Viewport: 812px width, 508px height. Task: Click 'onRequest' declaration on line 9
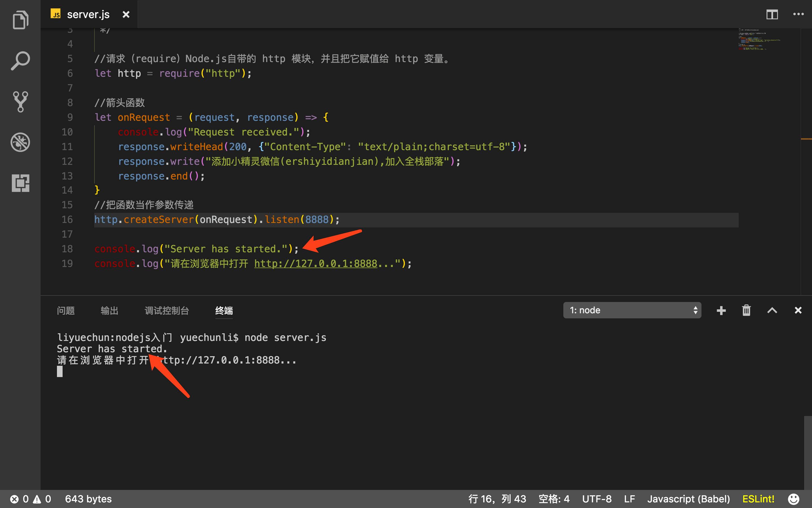(x=144, y=117)
